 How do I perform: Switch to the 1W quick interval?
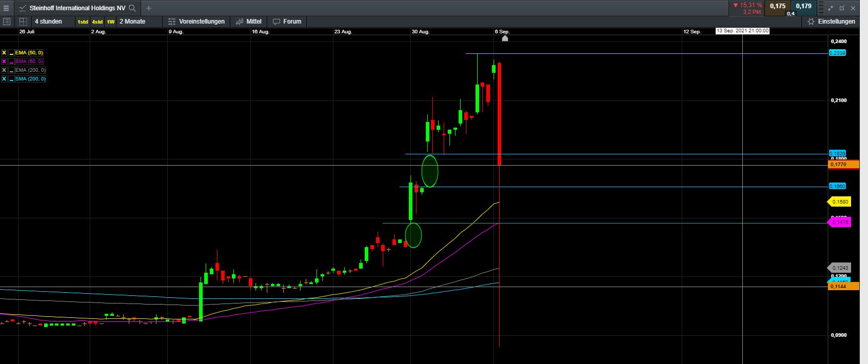[x=110, y=22]
